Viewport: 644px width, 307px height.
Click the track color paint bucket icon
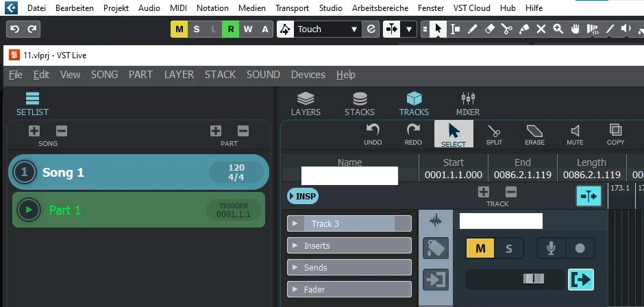(436, 248)
